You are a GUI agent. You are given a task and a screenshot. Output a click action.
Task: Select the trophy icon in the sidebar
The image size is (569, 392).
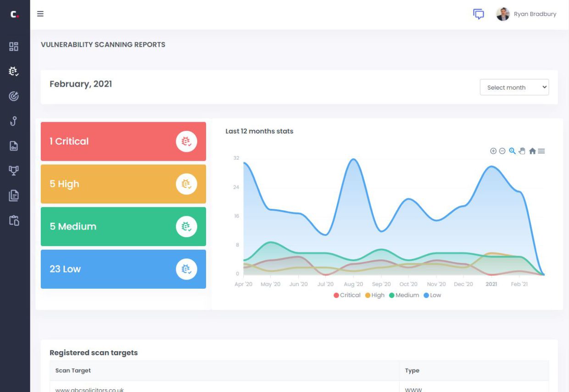coord(13,170)
